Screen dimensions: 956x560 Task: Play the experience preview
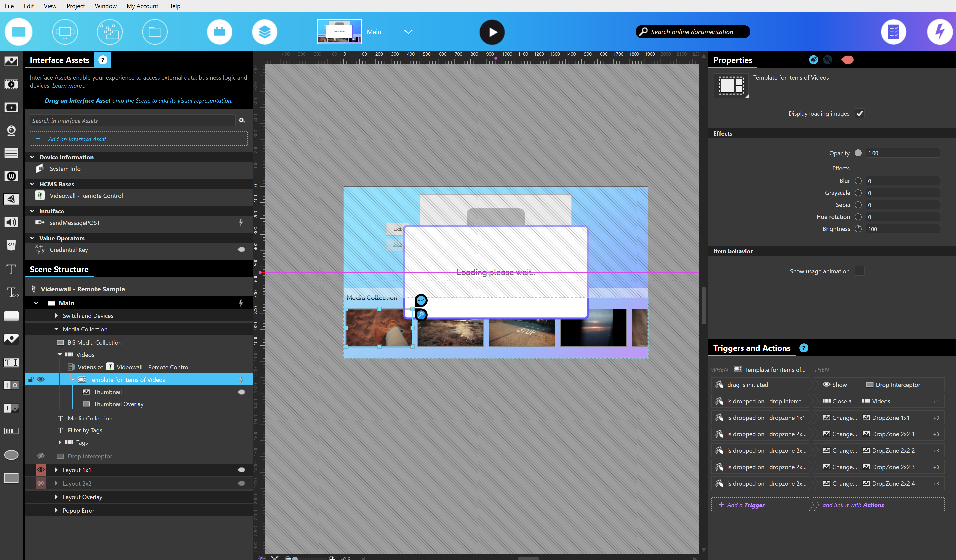coord(492,32)
